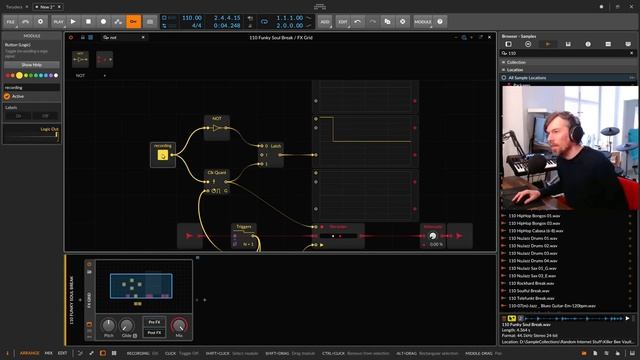This screenshot has height=360, width=640.
Task: Click the recording name field
Action: 32,87
